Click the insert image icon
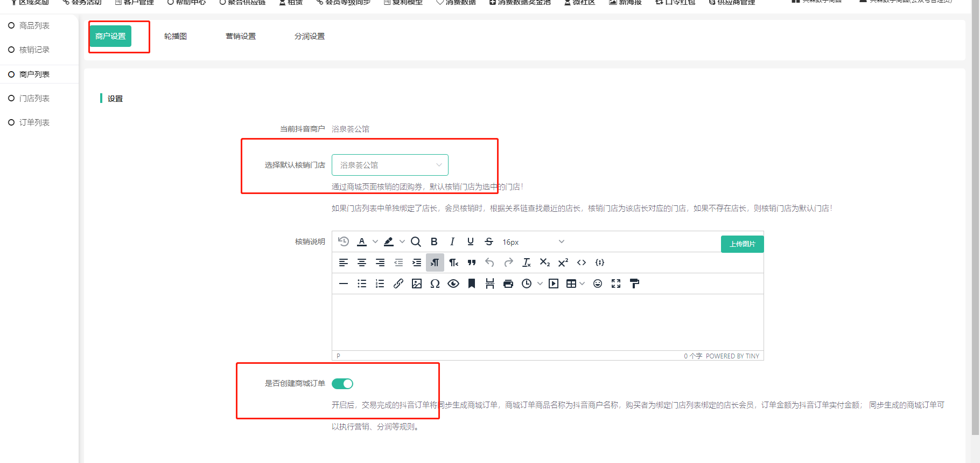980x463 pixels. click(x=417, y=284)
